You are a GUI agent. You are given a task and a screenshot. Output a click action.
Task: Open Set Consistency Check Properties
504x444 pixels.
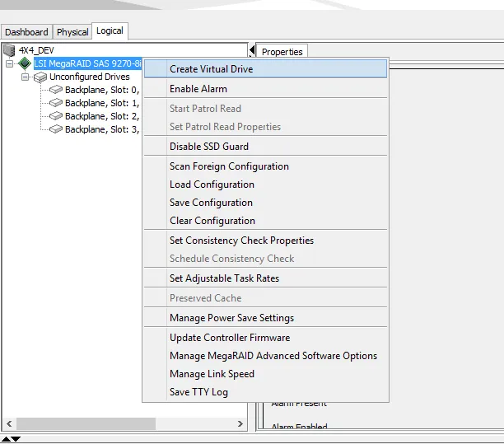pos(265,241)
